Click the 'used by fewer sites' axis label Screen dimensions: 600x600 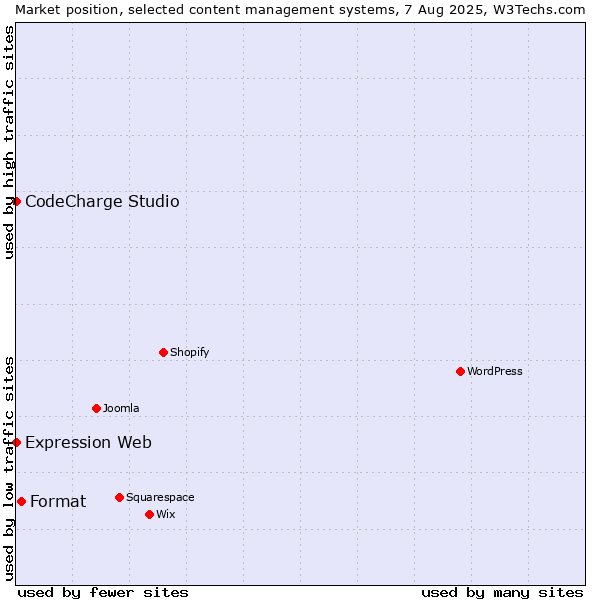coord(103,593)
